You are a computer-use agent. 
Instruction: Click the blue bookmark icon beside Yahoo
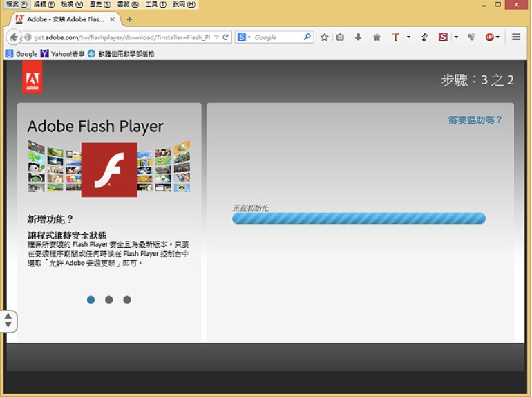pos(91,54)
